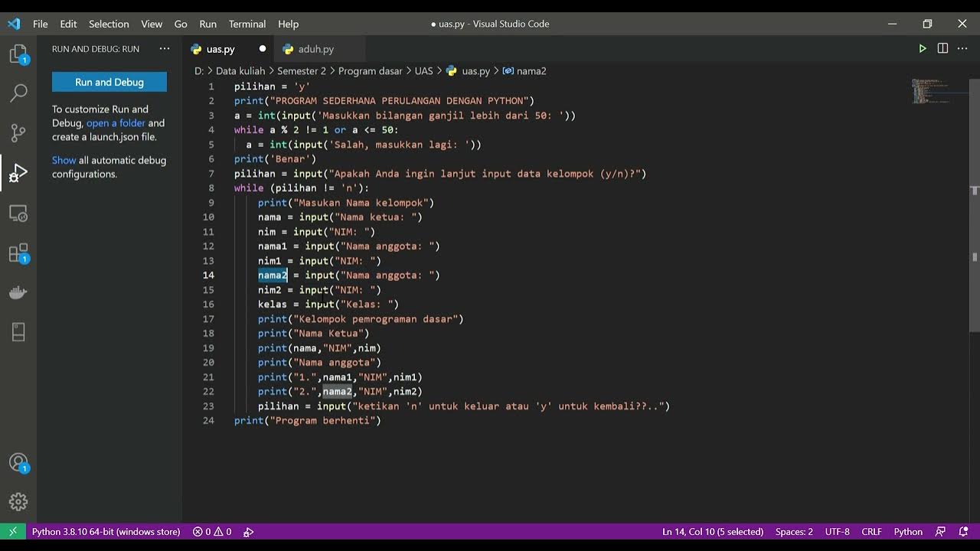Screen dimensions: 980x551
Task: Expand 'Semester 2' breadcrumb segment
Action: 301,70
